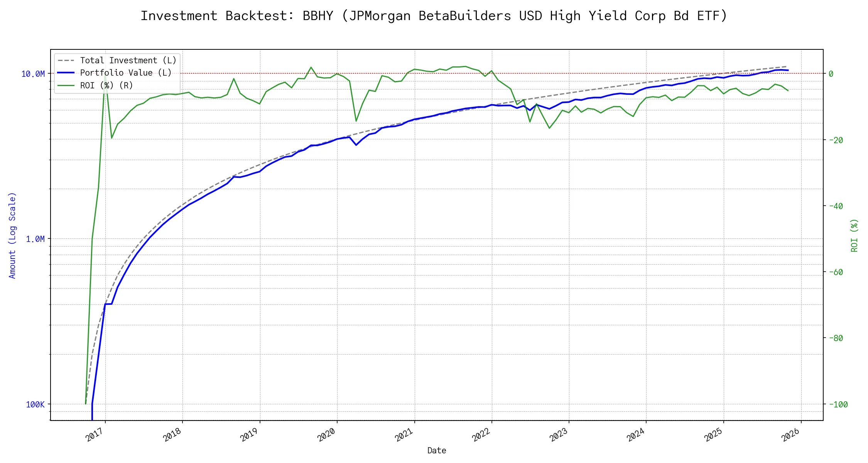Click the 2026 date axis label
868x463 pixels.
click(x=791, y=435)
